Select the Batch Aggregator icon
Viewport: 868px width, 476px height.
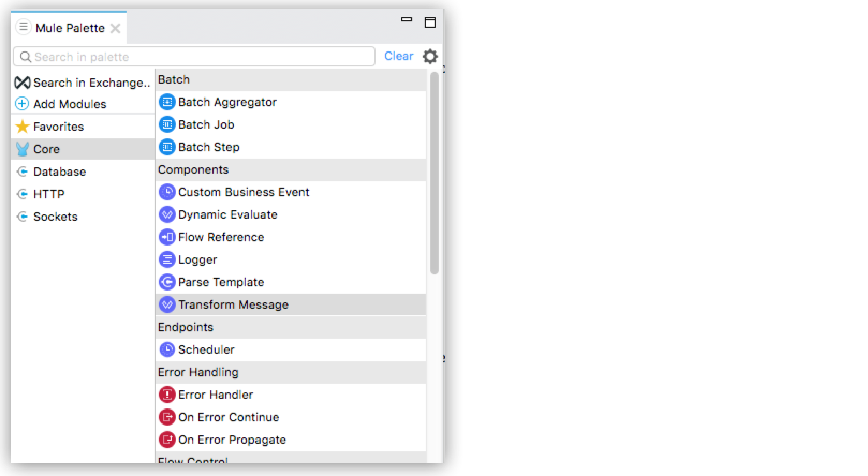pyautogui.click(x=167, y=102)
